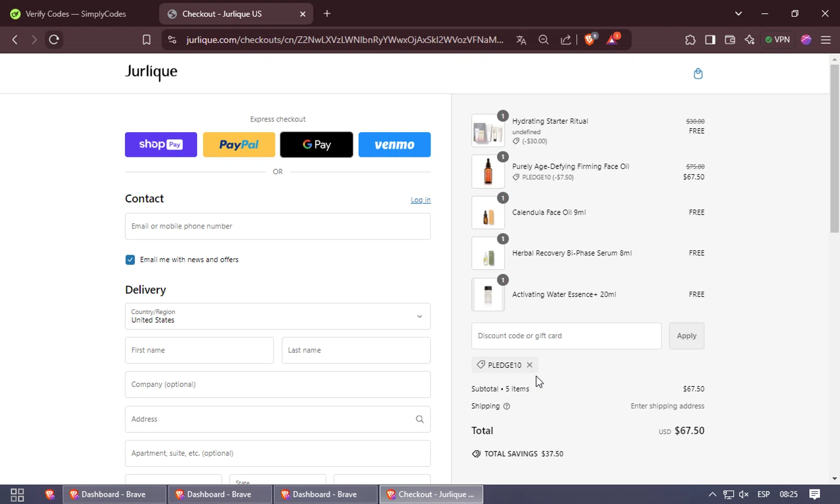840x504 pixels.
Task: Choose Google Pay express checkout
Action: 316,144
